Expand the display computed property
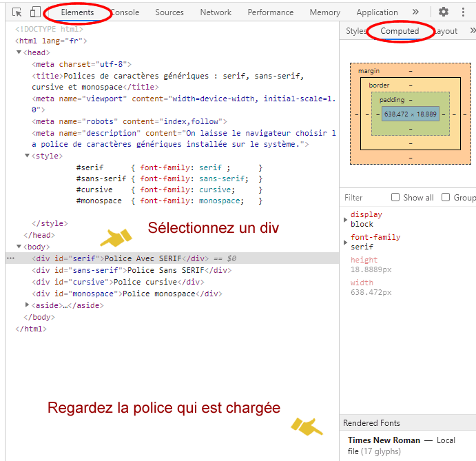 [x=345, y=220]
